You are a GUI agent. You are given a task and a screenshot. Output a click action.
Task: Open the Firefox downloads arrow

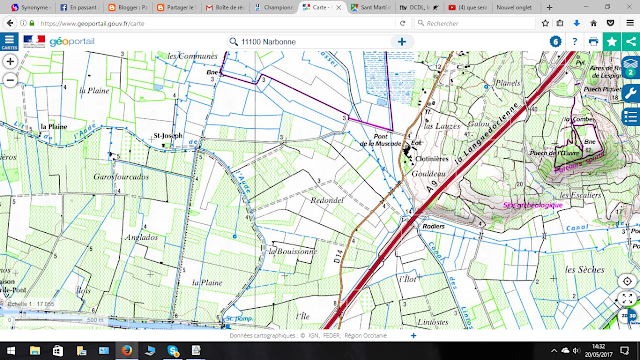click(x=576, y=23)
